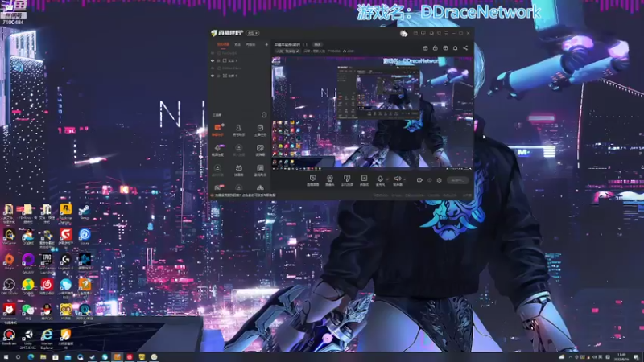The width and height of the screenshot is (644, 362).
Task: Switch to the third tab above the source list
Action: pos(250,44)
